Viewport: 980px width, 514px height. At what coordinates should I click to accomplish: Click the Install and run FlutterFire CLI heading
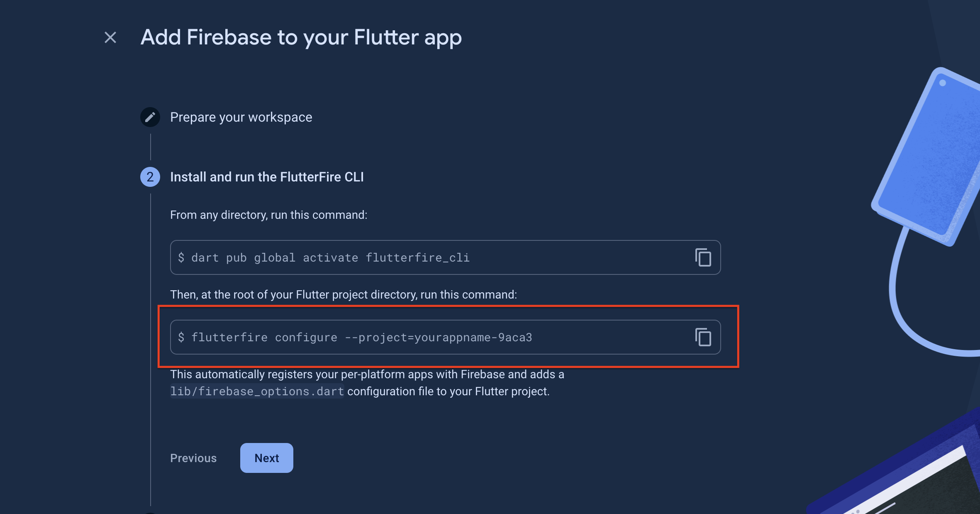click(267, 177)
